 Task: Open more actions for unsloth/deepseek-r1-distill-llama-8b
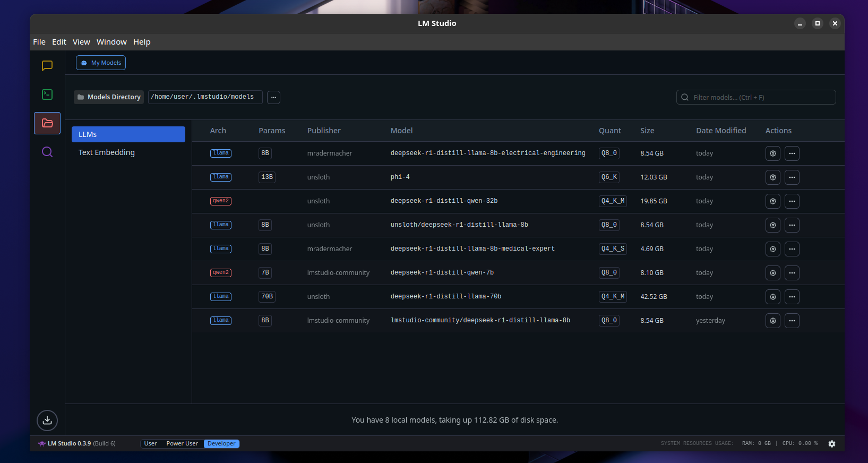coord(792,225)
